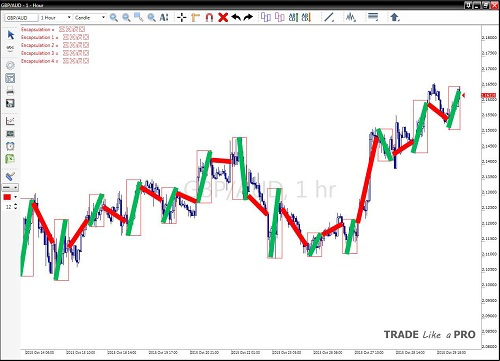Open the Candle chart type dropdown
Screen dimensions: 500x361
pyautogui.click(x=89, y=17)
